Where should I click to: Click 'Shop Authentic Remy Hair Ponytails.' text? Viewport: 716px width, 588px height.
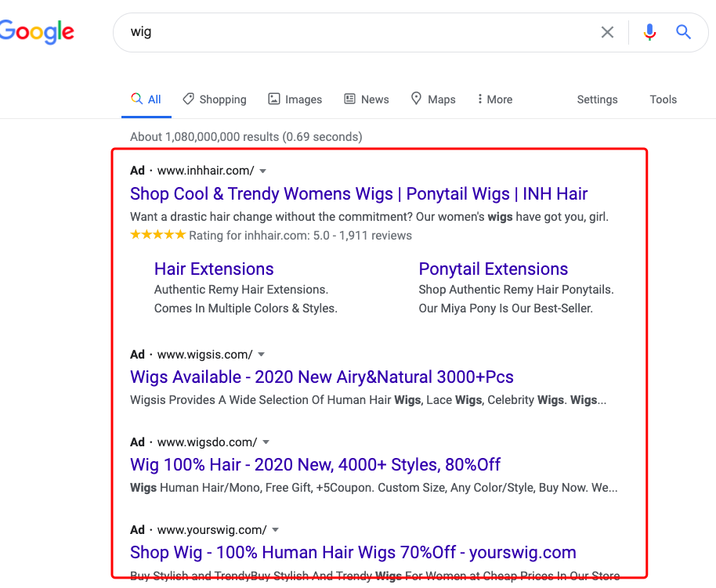(516, 290)
